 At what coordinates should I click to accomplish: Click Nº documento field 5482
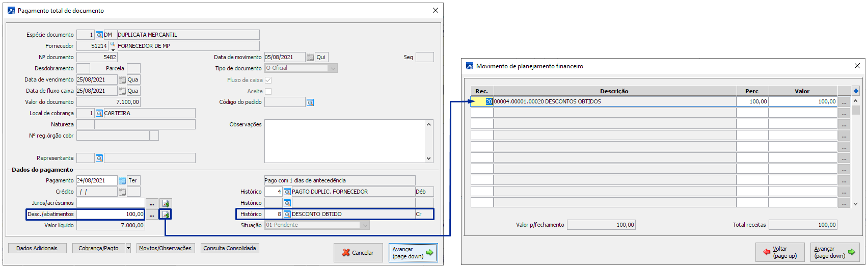(97, 57)
